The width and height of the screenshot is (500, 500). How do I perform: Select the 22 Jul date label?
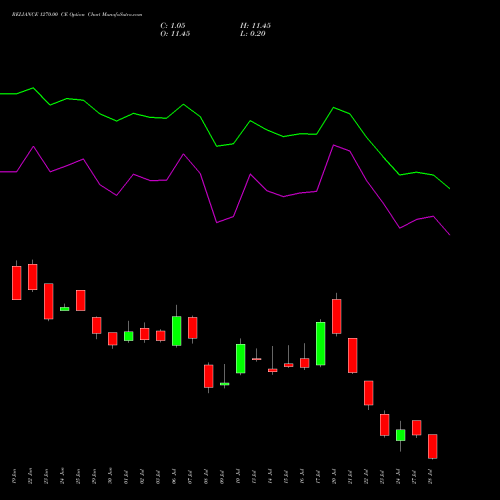click(366, 476)
